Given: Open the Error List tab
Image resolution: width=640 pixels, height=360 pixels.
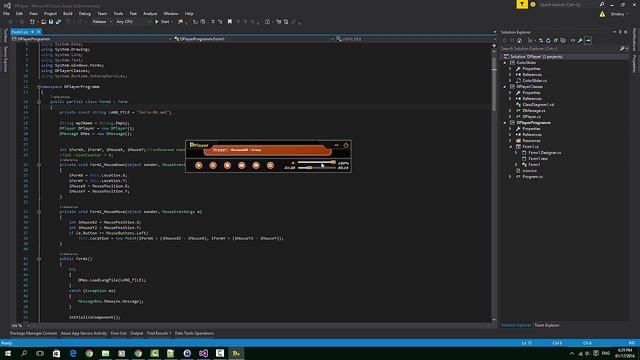Looking at the screenshot, I should pos(118,333).
